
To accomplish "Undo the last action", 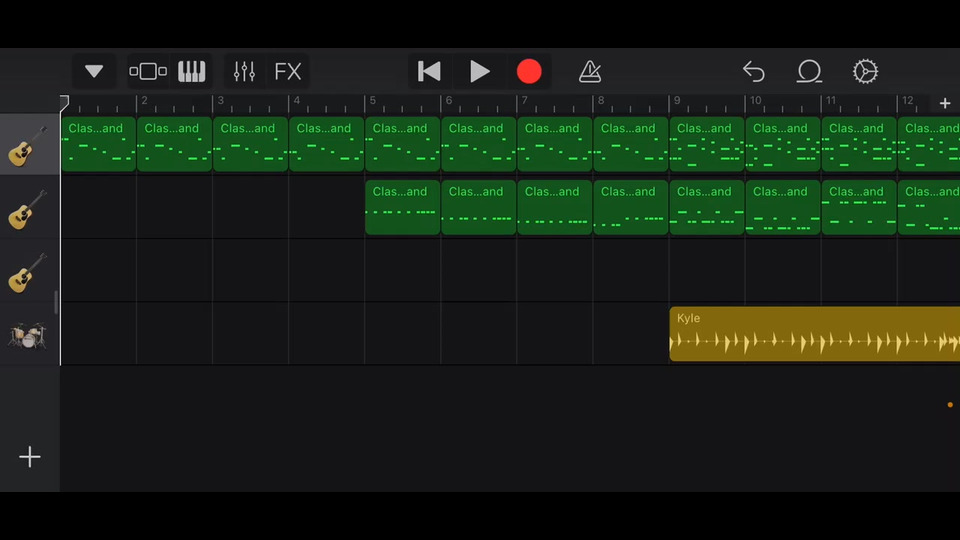I will click(754, 72).
